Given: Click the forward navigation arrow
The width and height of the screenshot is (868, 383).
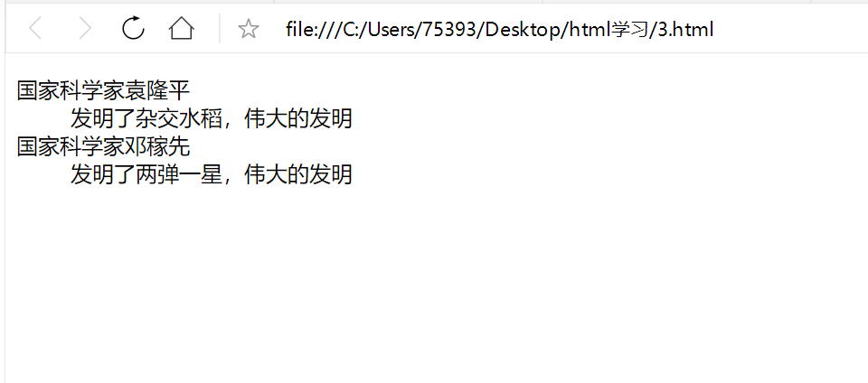Looking at the screenshot, I should pos(85,28).
